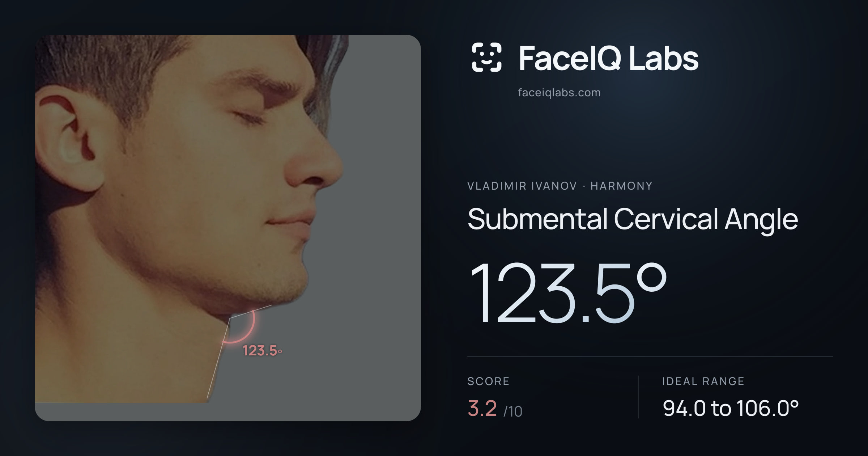The height and width of the screenshot is (456, 868).
Task: Click the Vladimir Ivanov · Harmony label
Action: coord(560,186)
